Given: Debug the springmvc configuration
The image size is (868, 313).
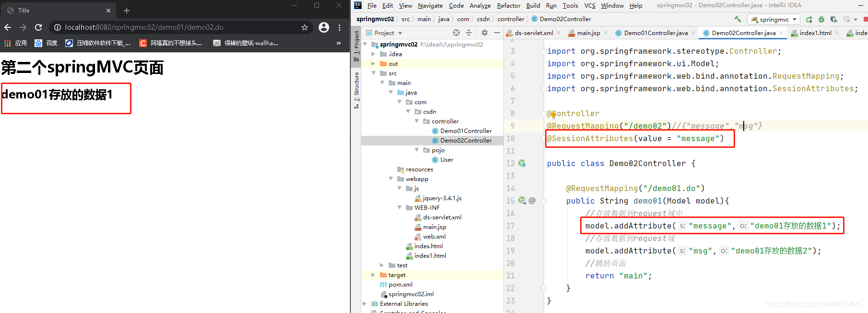Looking at the screenshot, I should pos(821,19).
